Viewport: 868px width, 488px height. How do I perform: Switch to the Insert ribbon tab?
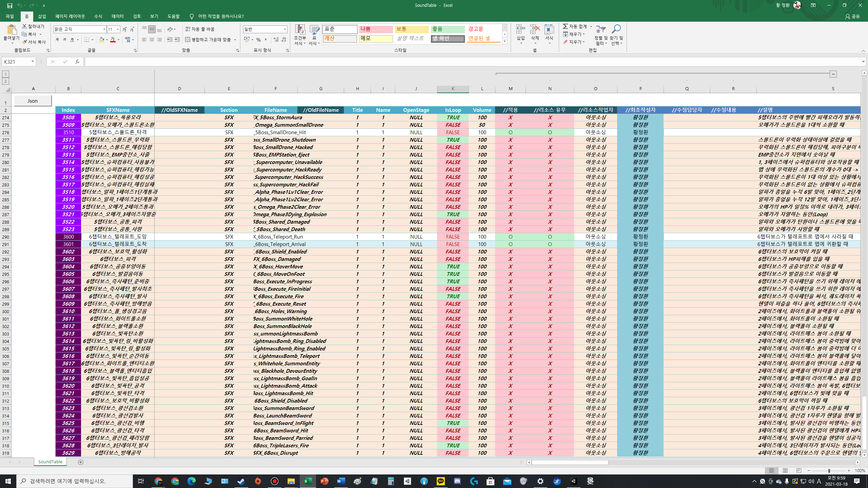coord(42,16)
